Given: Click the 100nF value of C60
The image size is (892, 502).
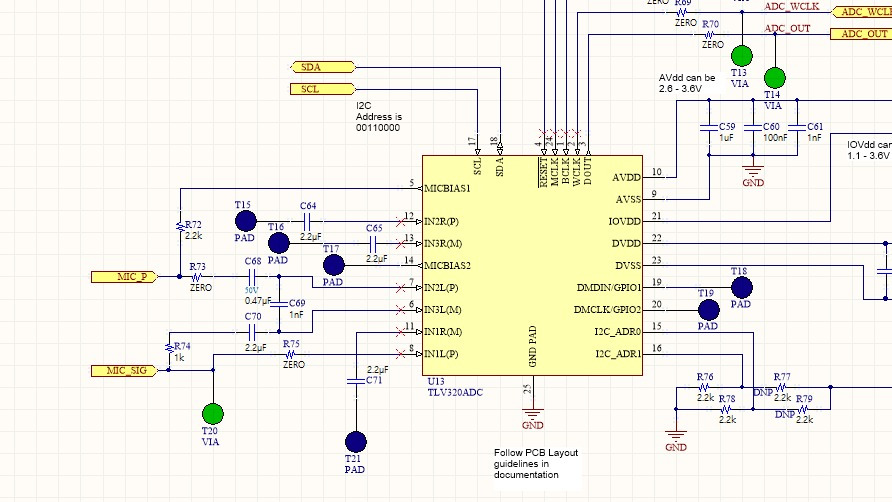Looking at the screenshot, I should coord(775,138).
